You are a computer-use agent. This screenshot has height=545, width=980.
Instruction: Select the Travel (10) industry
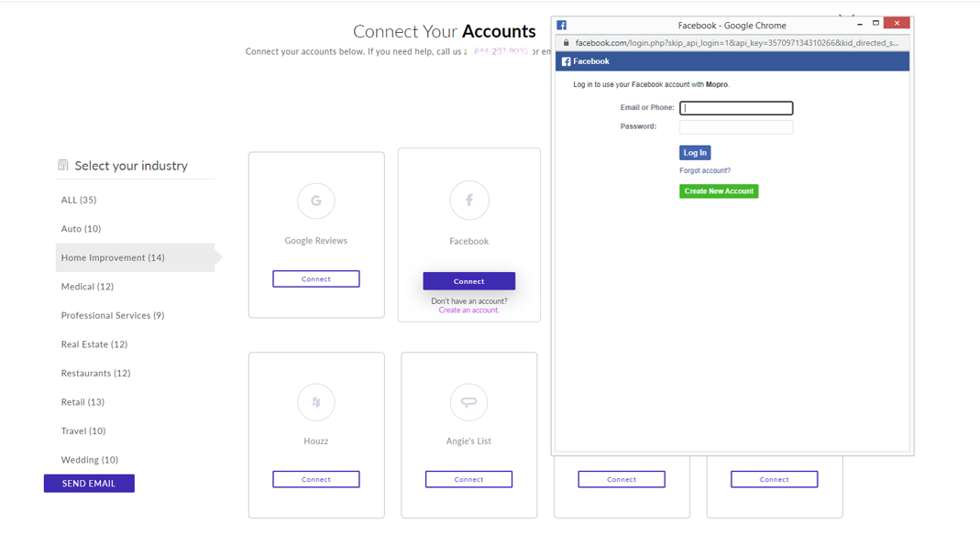[x=83, y=431]
